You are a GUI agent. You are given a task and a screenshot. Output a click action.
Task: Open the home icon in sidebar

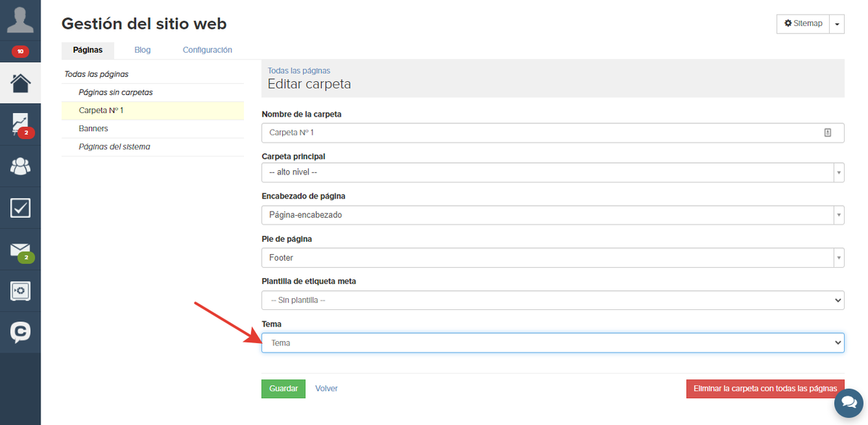click(20, 83)
